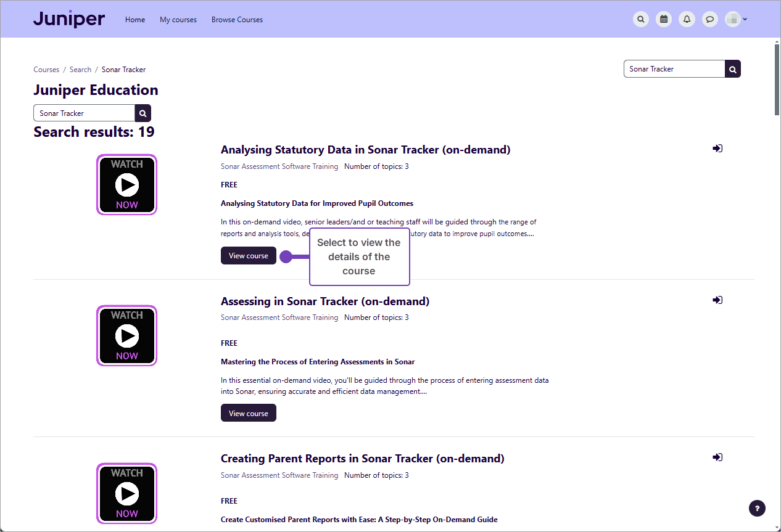Click inside the top-right Sonar Tracker search field
This screenshot has width=781, height=532.
[672, 68]
